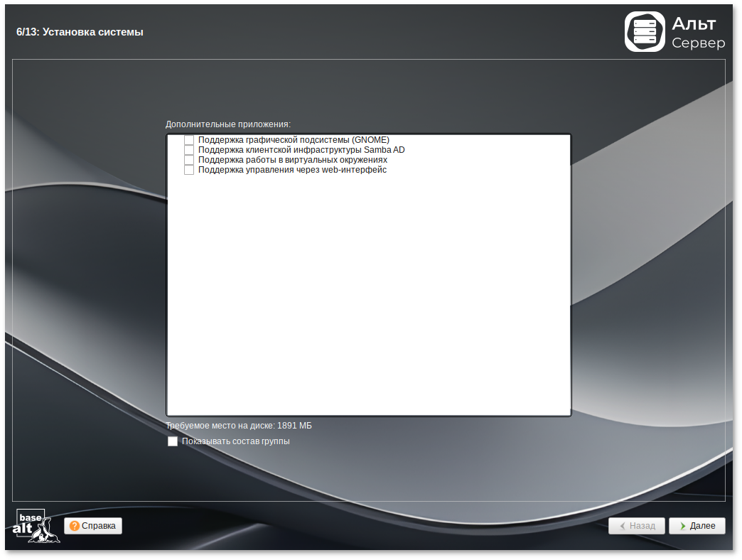
Task: Click the basealt logo in the corner
Action: [37, 526]
